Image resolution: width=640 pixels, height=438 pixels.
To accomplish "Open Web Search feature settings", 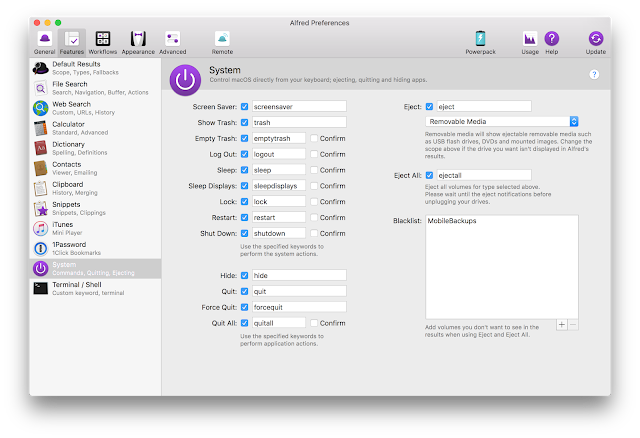I will [96, 108].
